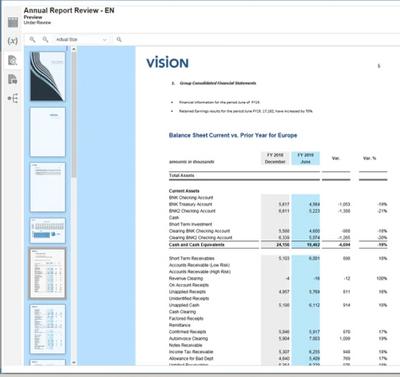Viewport: 400px width, 377px height.
Task: Select the second blank page thumbnail
Action: click(x=47, y=132)
